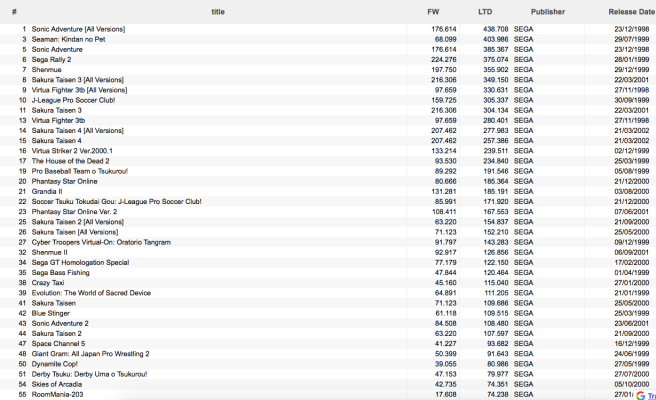Screen dimensions: 656x400
Task: Click row number 47 for Space Channel 5
Action: click(22, 344)
